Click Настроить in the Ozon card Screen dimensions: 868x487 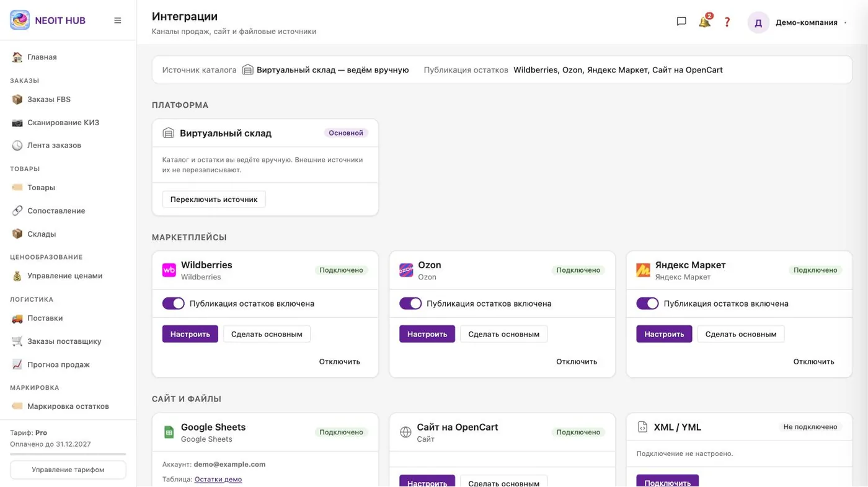click(x=427, y=334)
